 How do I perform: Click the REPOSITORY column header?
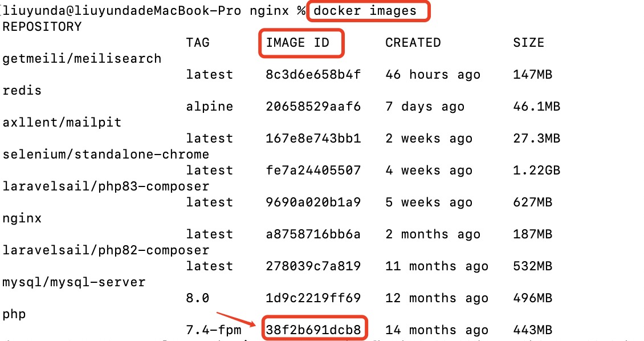[x=42, y=27]
